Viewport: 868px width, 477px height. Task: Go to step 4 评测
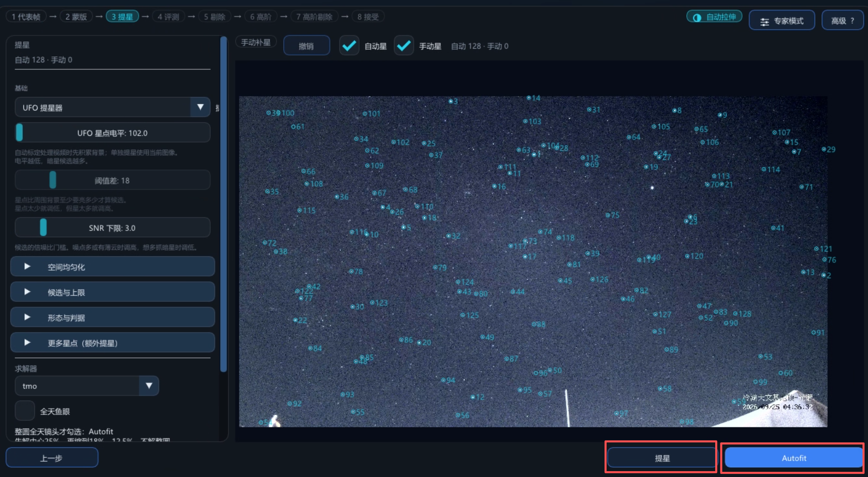click(x=168, y=17)
